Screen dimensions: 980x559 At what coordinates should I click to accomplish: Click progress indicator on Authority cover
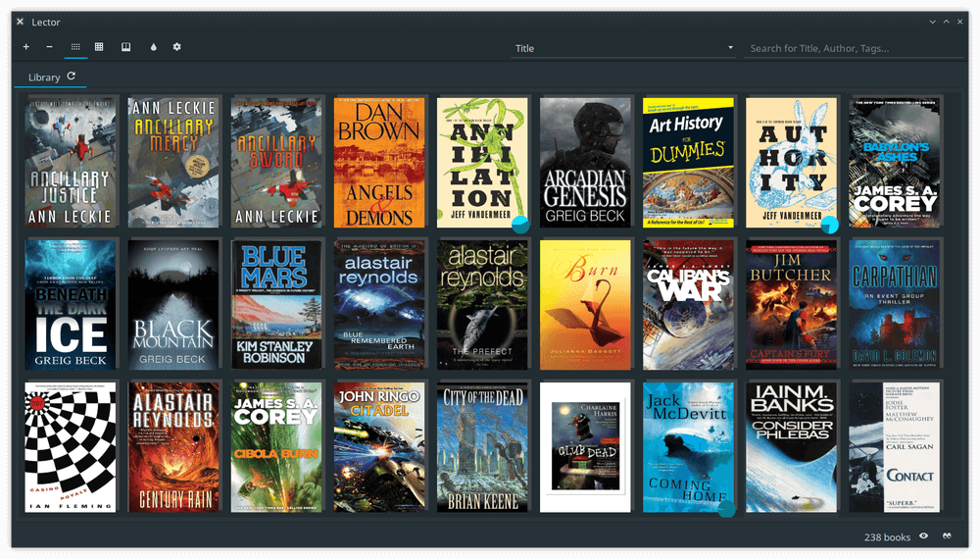coord(829,225)
